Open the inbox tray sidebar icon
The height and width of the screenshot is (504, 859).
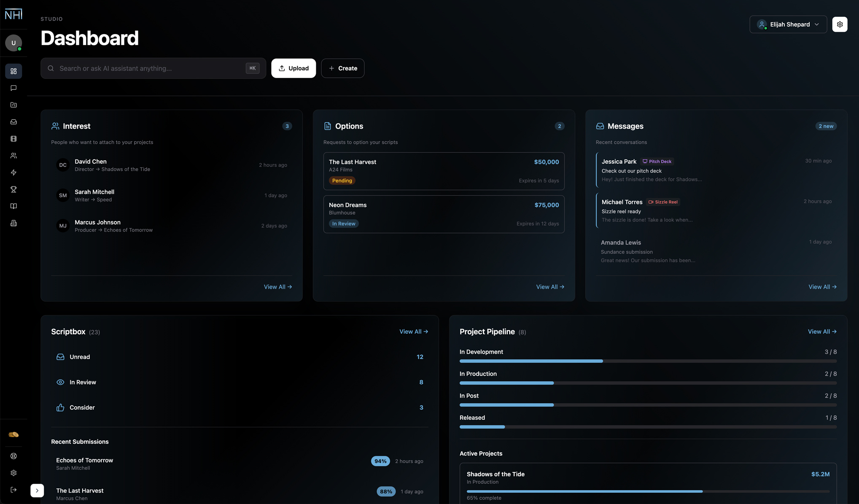13,122
